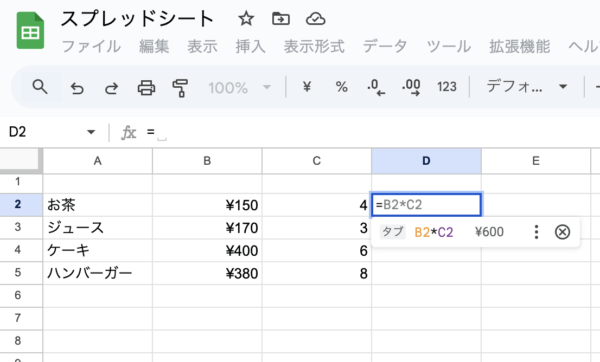The image size is (600, 362).
Task: Open the ファイル menu
Action: pyautogui.click(x=91, y=46)
